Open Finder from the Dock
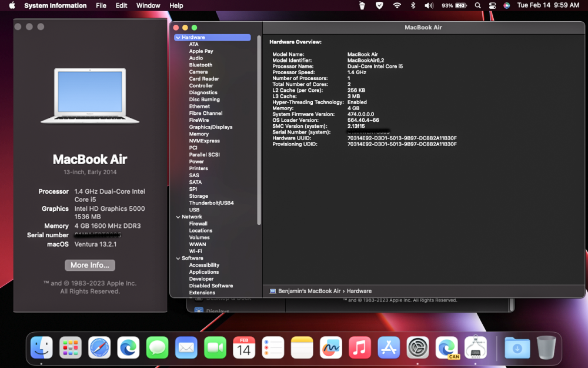This screenshot has height=368, width=588. point(41,348)
